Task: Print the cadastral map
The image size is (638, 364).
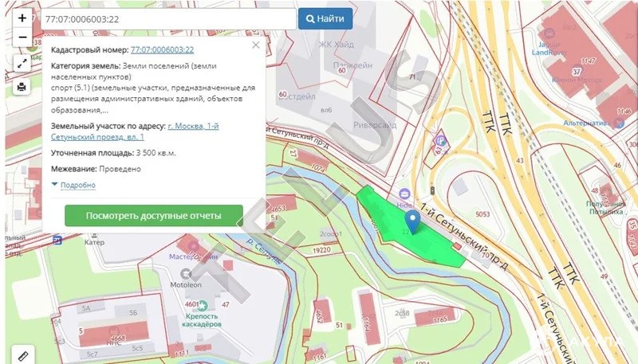Action: tap(22, 87)
